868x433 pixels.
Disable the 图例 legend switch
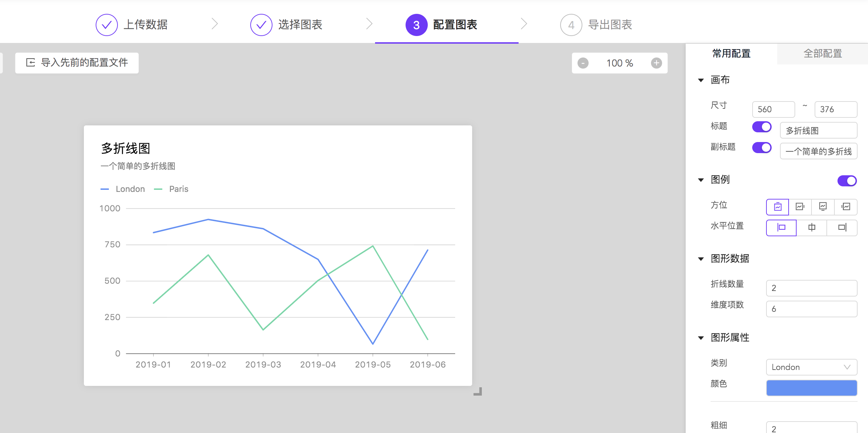click(847, 180)
